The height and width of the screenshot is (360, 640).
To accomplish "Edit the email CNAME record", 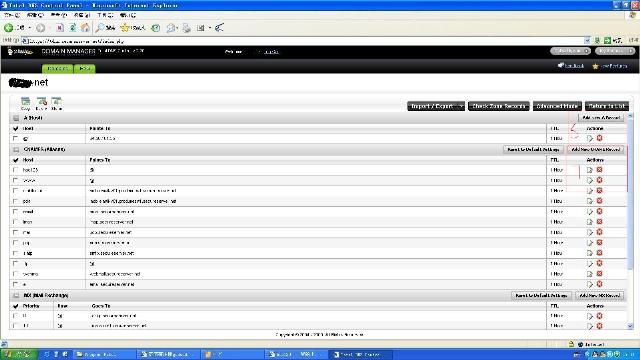I will [590, 212].
